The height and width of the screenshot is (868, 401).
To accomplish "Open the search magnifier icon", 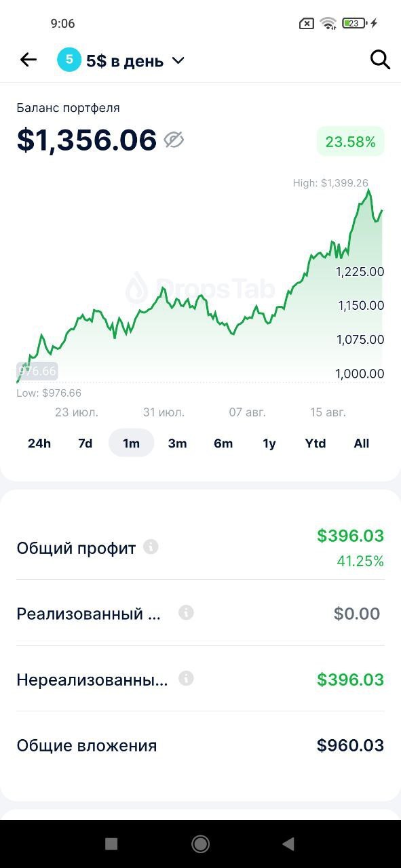I will coord(380,60).
